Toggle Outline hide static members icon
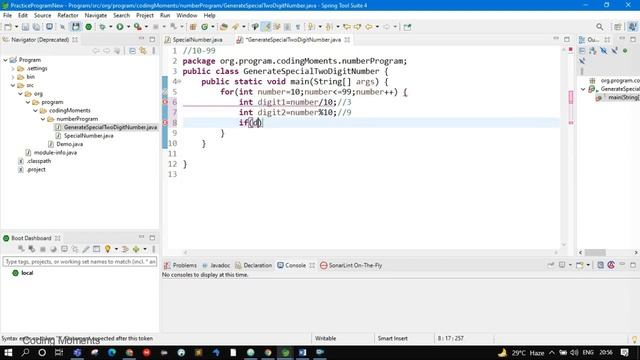640x360 pixels. pyautogui.click(x=614, y=51)
